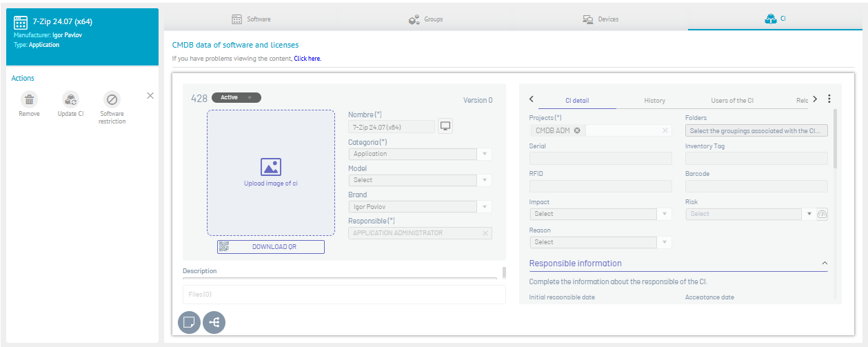
Task: Select the CI detail sub-tab
Action: pos(576,101)
